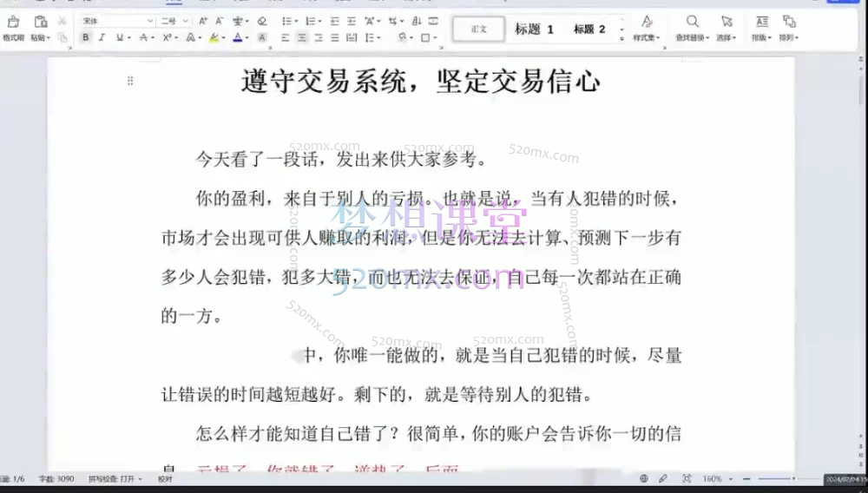
Task: Click the vertical scrollbar on the right
Action: (861, 91)
